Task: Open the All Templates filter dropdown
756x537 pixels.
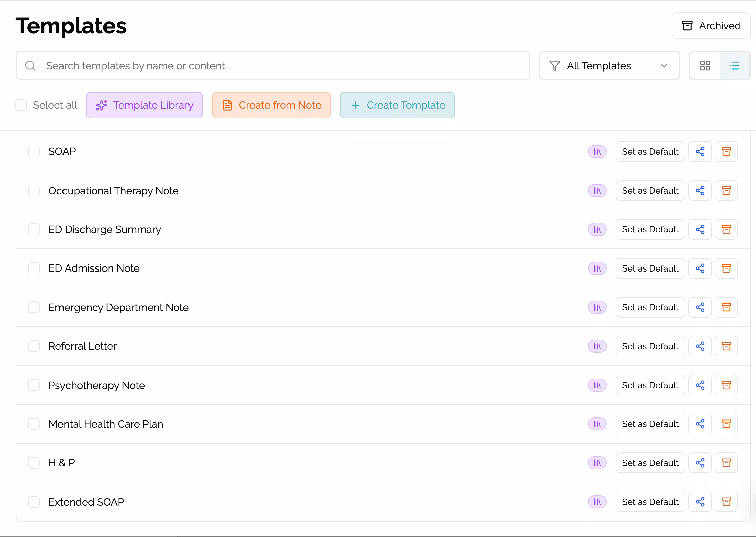Action: coord(609,66)
